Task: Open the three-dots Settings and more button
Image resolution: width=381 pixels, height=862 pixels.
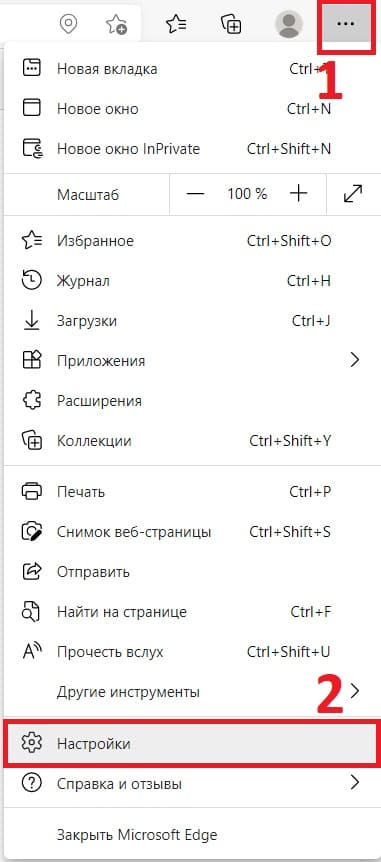Action: [345, 24]
